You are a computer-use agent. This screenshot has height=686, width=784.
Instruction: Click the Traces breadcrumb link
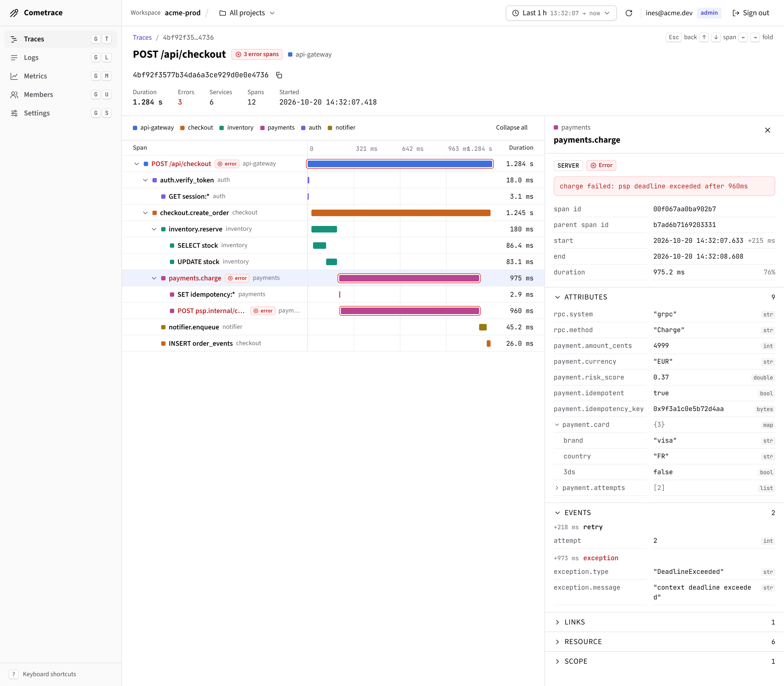tap(142, 38)
